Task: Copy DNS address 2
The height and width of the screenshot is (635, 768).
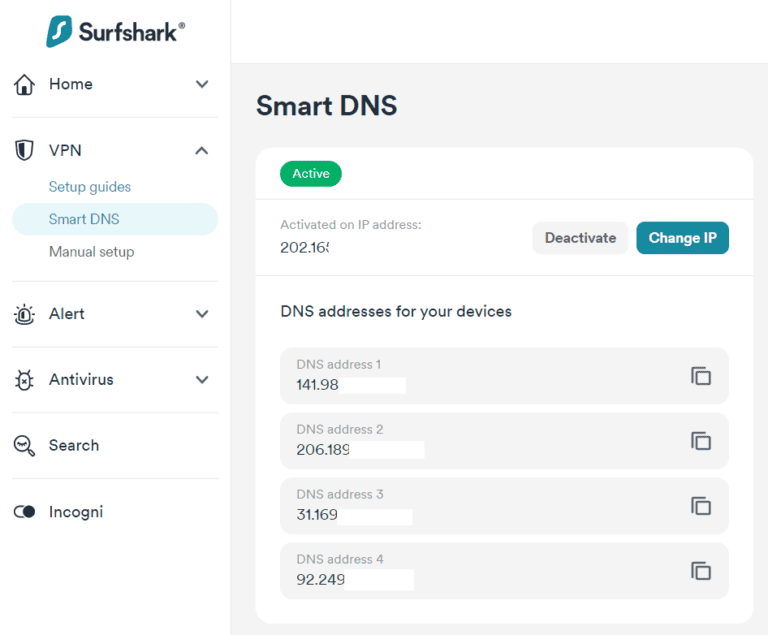Action: [701, 441]
